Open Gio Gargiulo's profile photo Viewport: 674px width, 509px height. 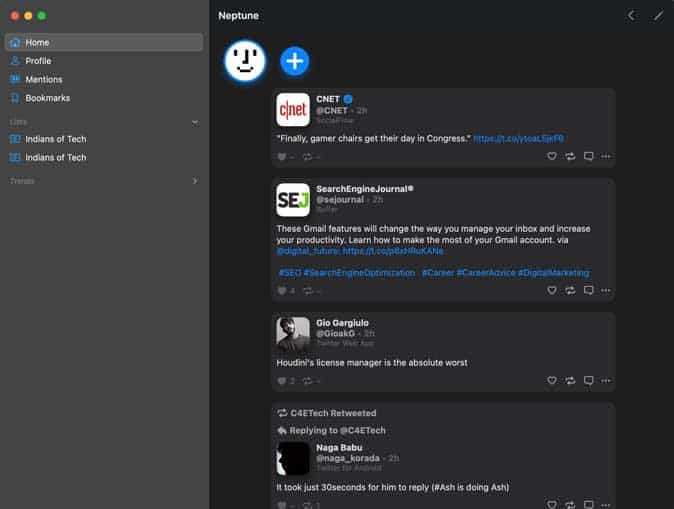pyautogui.click(x=293, y=334)
